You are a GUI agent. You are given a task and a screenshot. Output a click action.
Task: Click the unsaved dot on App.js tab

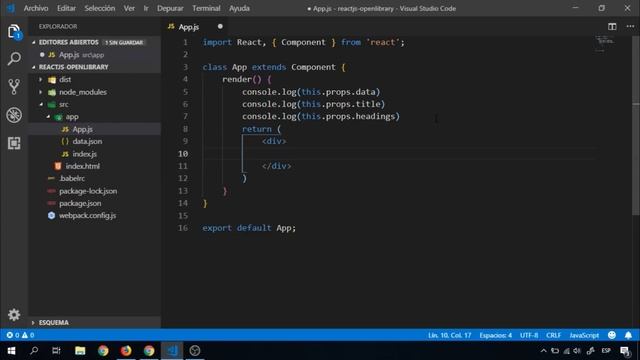[220, 27]
